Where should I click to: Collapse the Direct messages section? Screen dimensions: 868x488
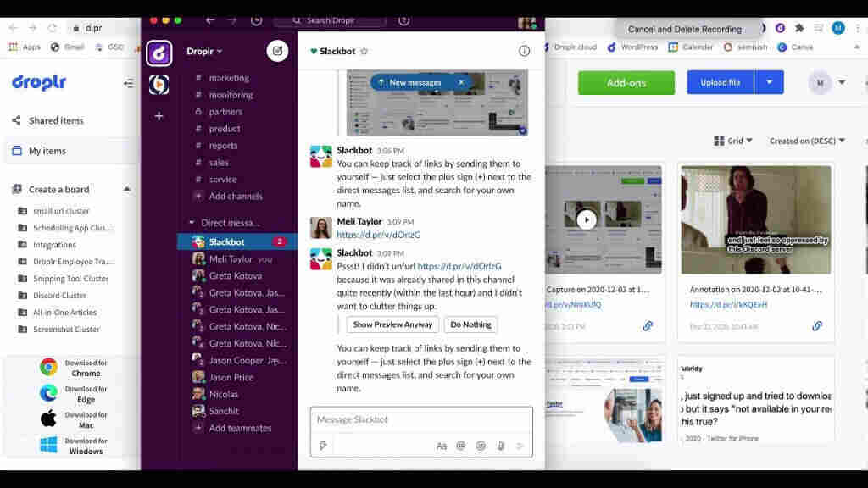pyautogui.click(x=192, y=223)
